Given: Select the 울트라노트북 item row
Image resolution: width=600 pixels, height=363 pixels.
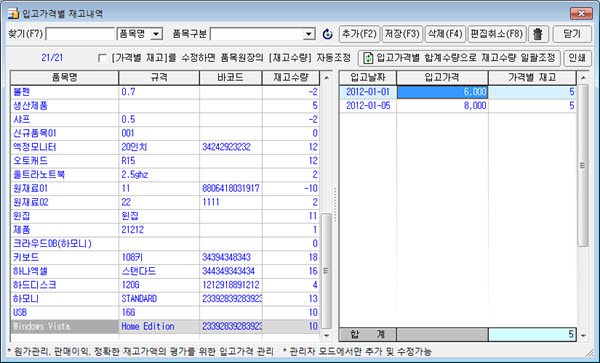Looking at the screenshot, I should 165,174.
